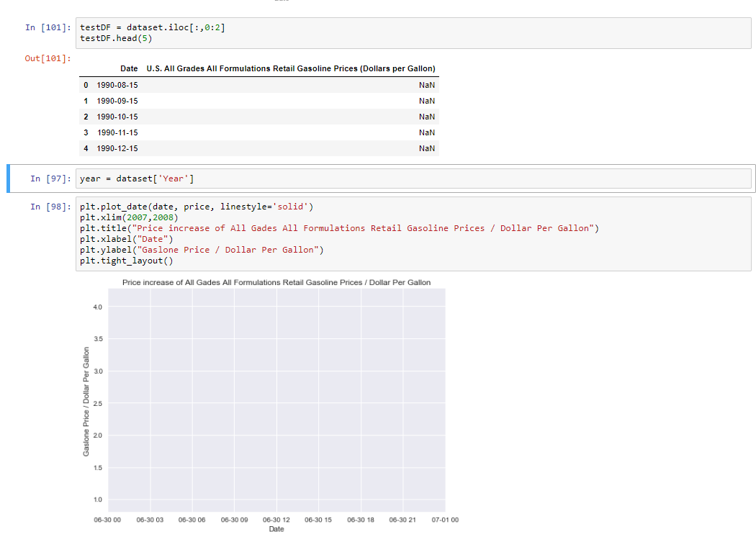Click the In [98] plotting code cell
756x542 pixels.
(413, 234)
